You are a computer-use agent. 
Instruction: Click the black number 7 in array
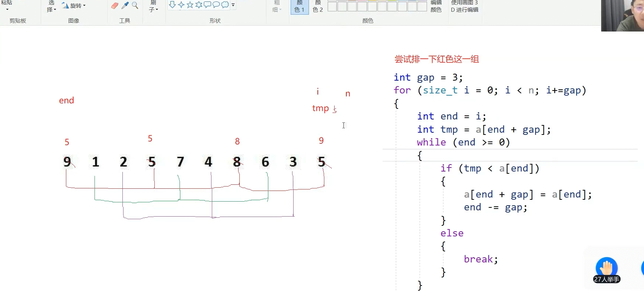click(180, 162)
